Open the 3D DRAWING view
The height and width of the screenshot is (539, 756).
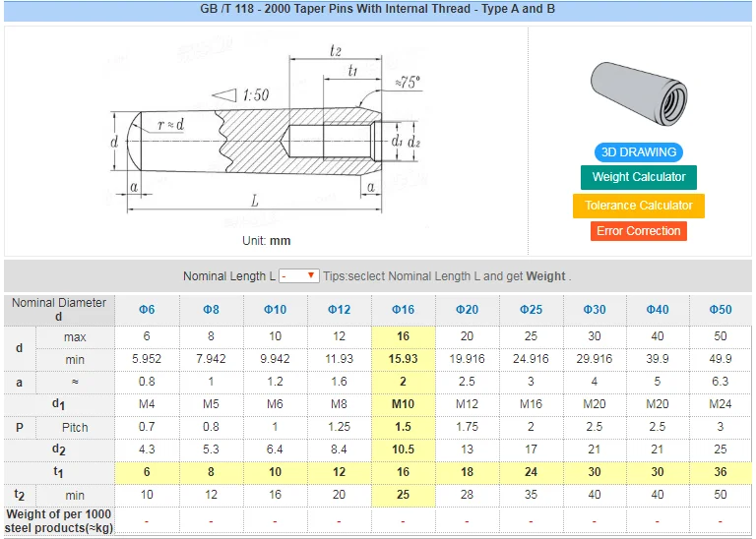[639, 152]
